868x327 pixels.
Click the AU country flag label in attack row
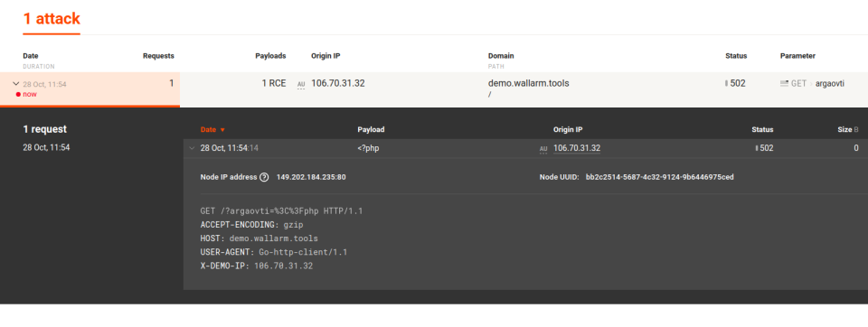[301, 85]
